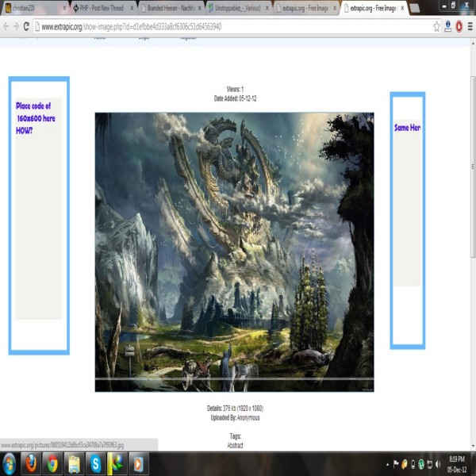Switch to PHP - Post New Thread tab
The image size is (476, 476).
pyautogui.click(x=102, y=9)
